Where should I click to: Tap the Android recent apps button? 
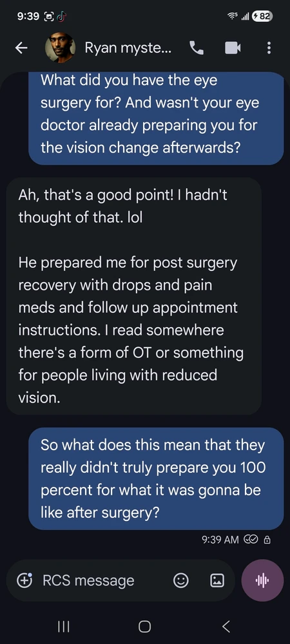pos(63,627)
